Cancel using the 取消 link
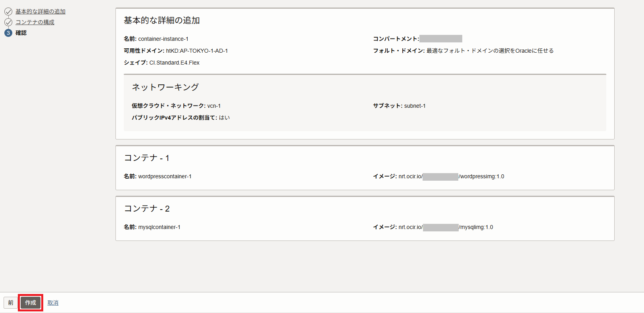The height and width of the screenshot is (313, 644). point(53,303)
